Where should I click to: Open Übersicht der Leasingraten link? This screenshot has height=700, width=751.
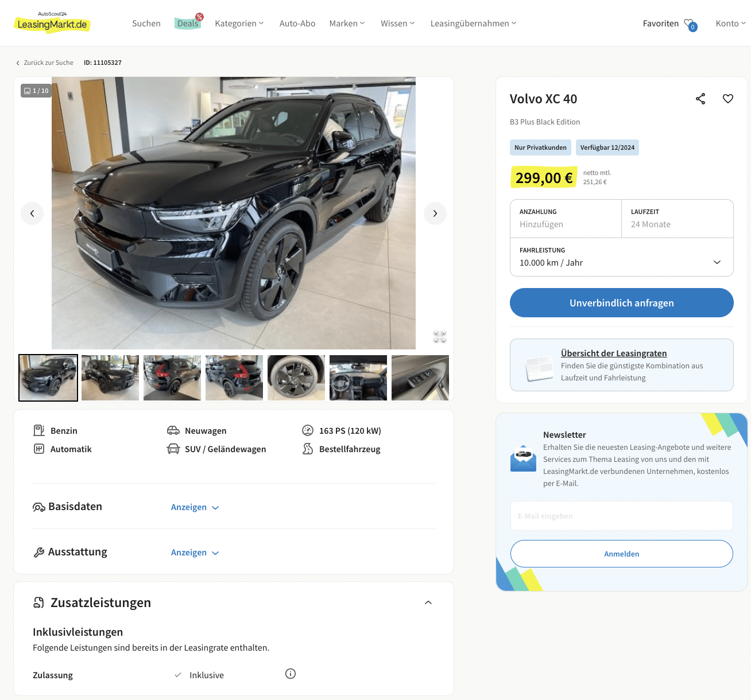tap(614, 353)
